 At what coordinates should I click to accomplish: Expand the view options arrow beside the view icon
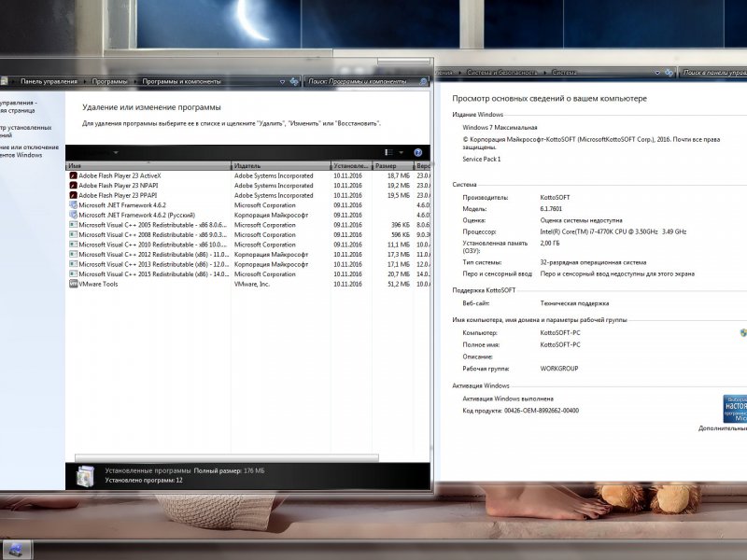click(402, 152)
